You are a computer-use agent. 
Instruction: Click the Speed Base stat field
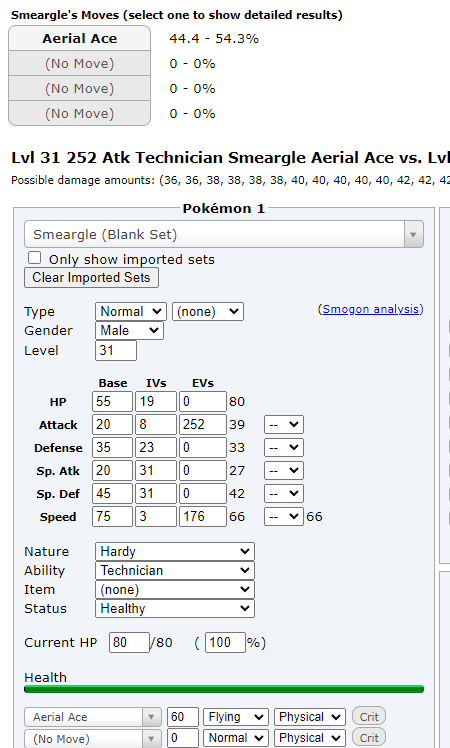[112, 517]
